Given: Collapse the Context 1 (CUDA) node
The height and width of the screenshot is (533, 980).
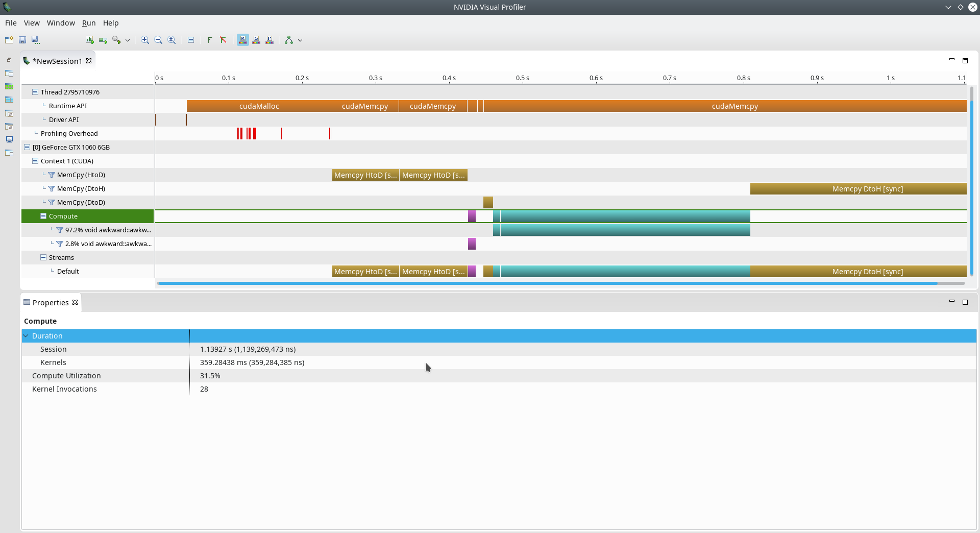Looking at the screenshot, I should point(35,161).
